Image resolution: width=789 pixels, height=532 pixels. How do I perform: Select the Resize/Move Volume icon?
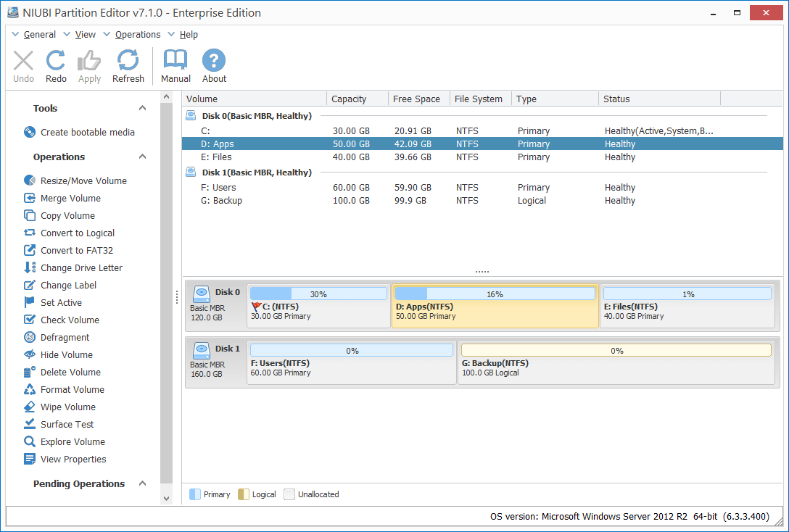(x=30, y=180)
